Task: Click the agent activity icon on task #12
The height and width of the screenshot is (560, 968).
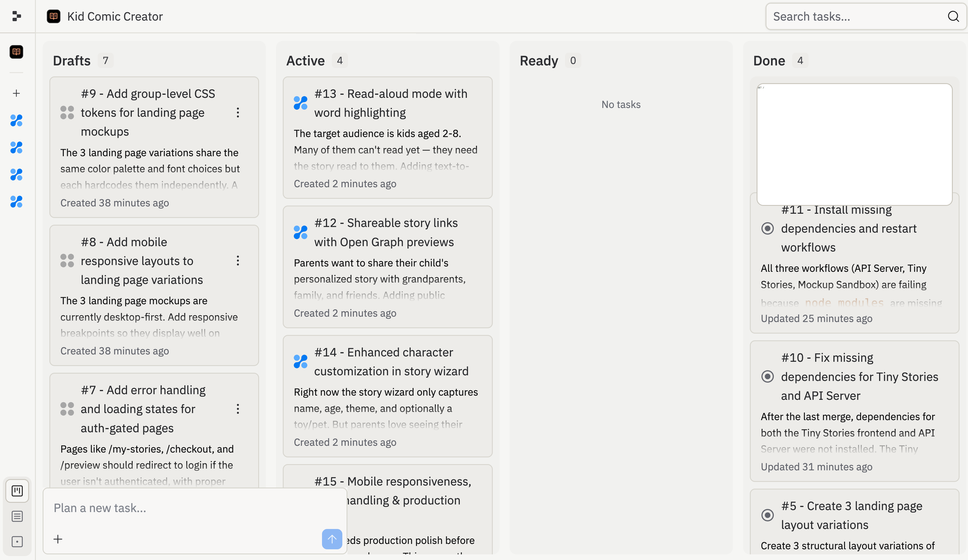Action: point(301,232)
